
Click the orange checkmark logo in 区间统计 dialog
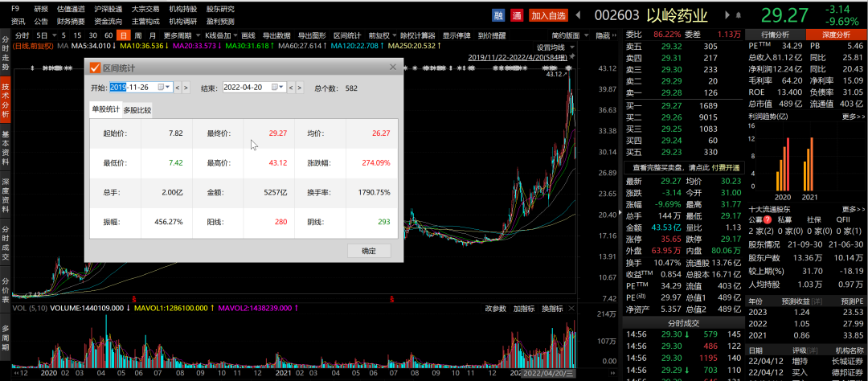(95, 68)
